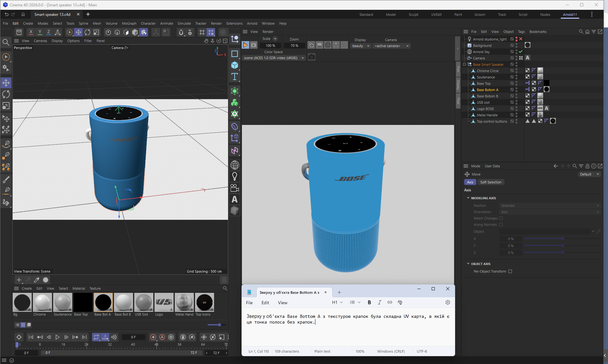Open the Display beauty dropdown
Image resolution: width=608 pixels, height=364 pixels.
361,46
